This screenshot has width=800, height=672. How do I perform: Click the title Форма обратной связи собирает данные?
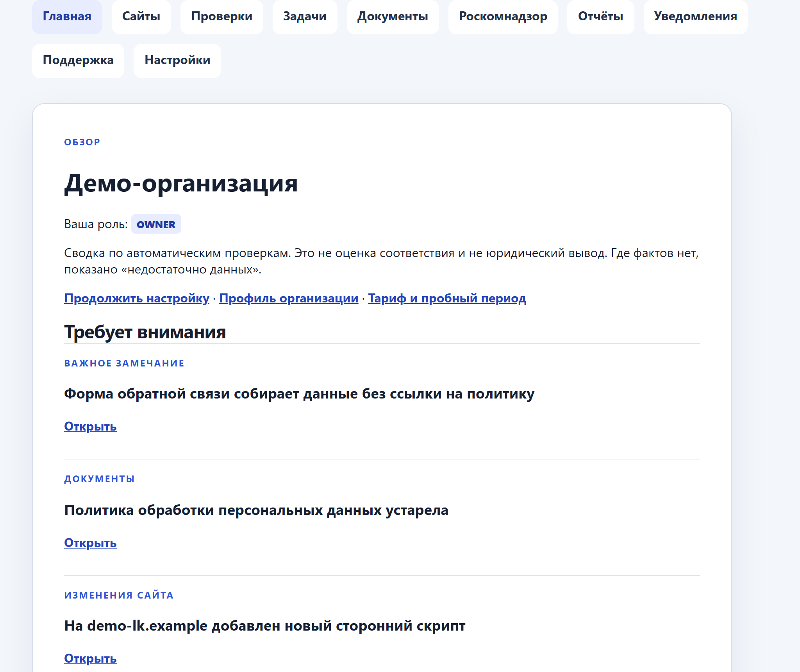coord(299,394)
